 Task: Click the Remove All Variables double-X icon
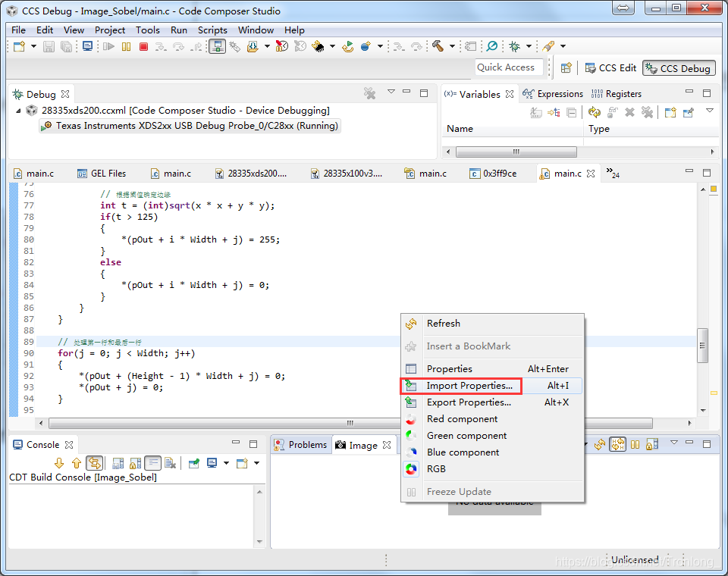(x=647, y=112)
